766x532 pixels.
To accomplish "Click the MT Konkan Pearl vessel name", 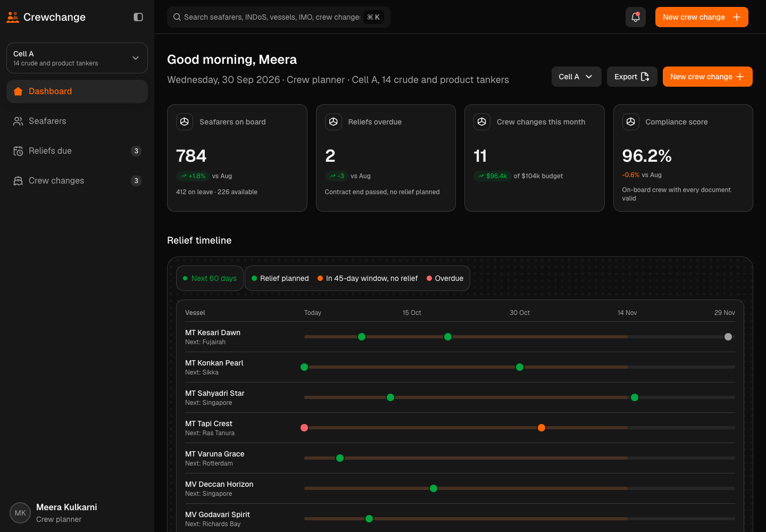I will 214,363.
